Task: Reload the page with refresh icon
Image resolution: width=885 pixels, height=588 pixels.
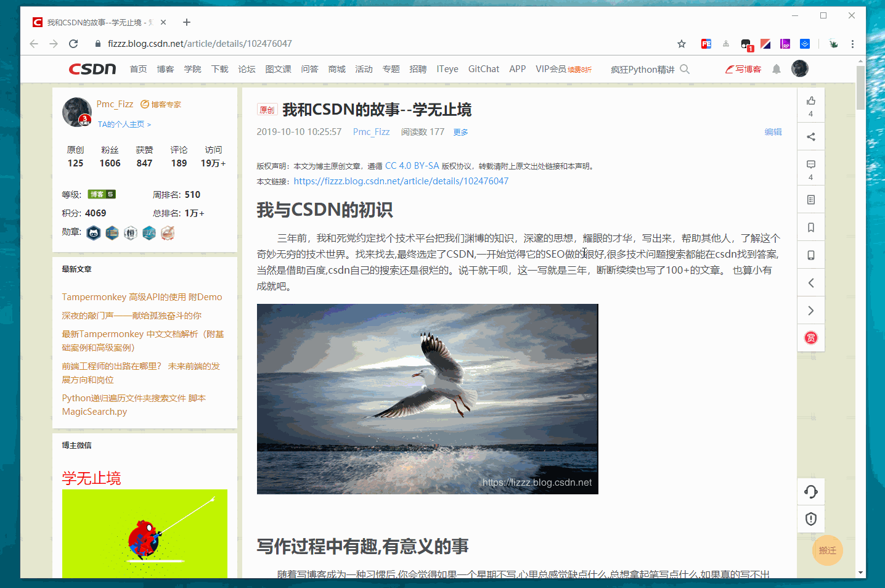Action: [x=73, y=44]
